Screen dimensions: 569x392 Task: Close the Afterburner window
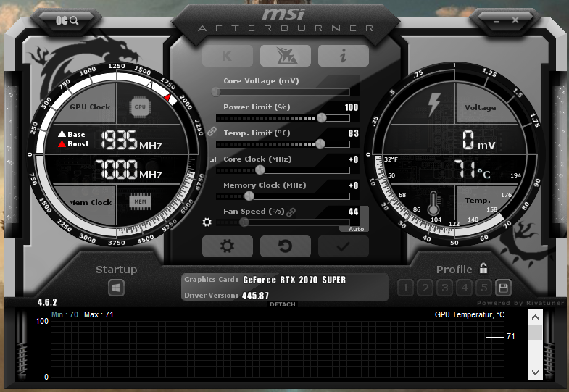[515, 20]
